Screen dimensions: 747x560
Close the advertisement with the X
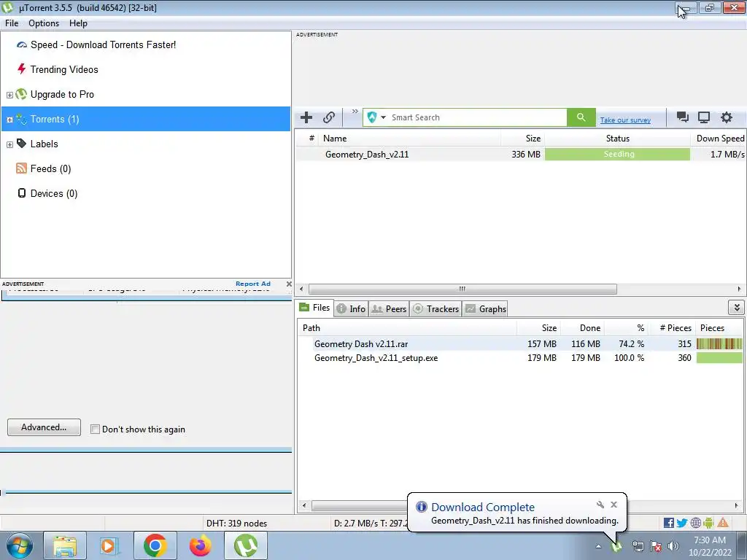click(x=289, y=284)
